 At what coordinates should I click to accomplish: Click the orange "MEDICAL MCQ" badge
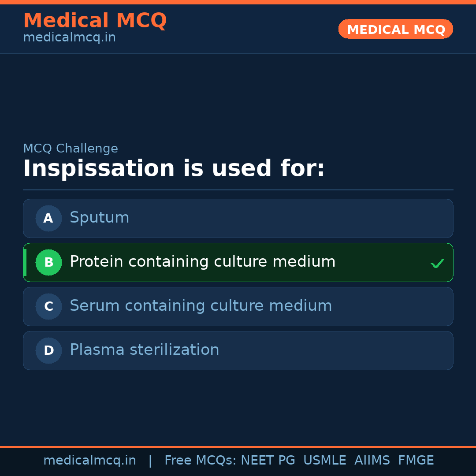395,29
